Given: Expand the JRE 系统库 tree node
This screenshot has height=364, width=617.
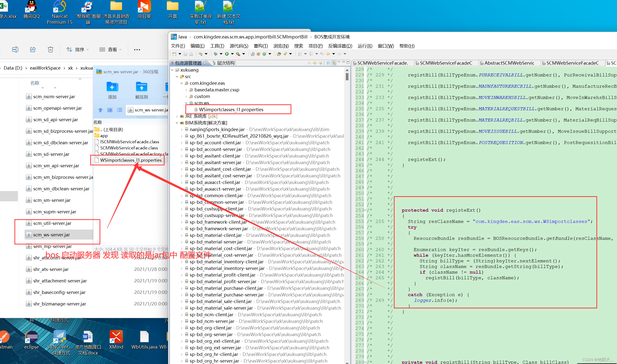Looking at the screenshot, I should coord(177,116).
